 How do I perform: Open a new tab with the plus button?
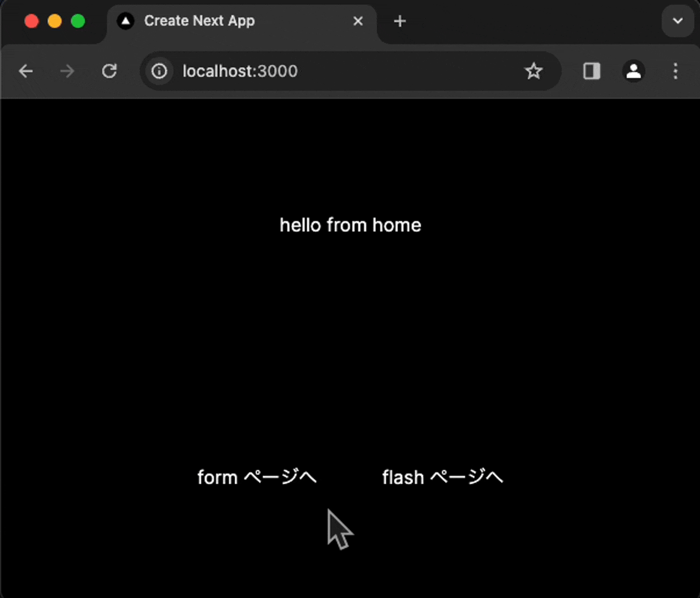coord(400,21)
